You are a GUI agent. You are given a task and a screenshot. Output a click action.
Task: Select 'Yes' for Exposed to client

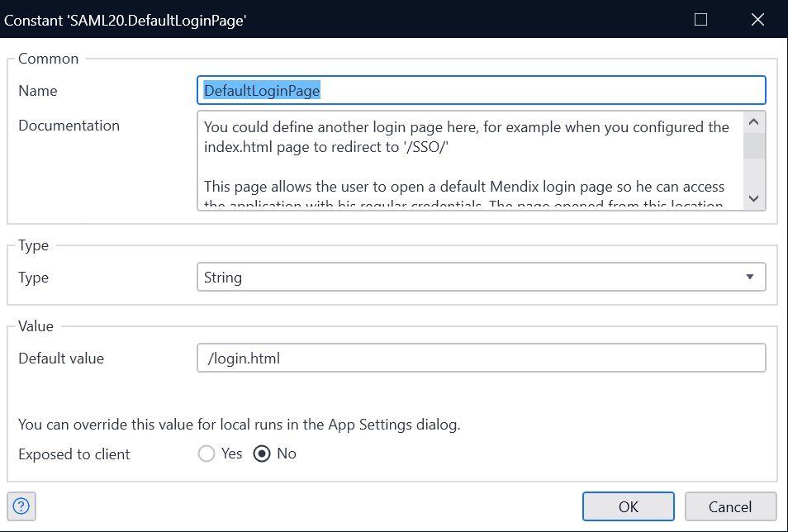(x=205, y=453)
